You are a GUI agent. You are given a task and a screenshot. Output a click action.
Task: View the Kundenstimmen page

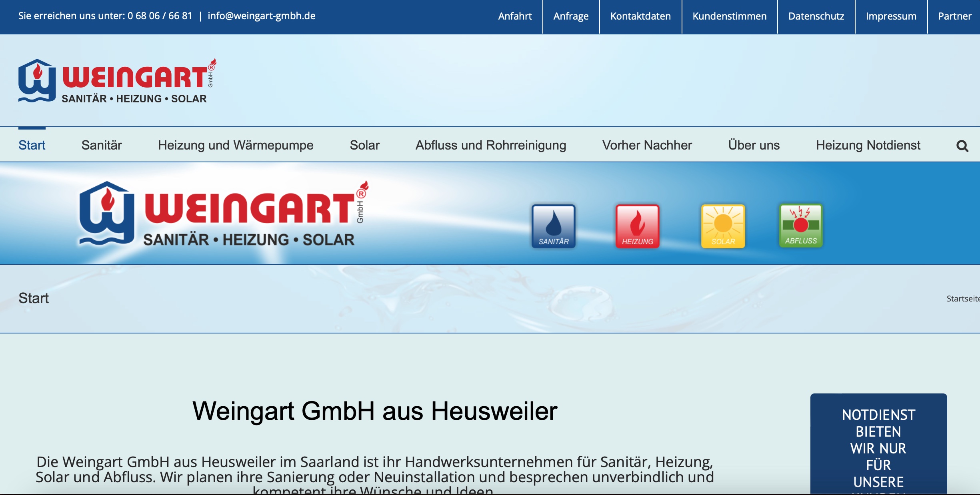pos(730,16)
